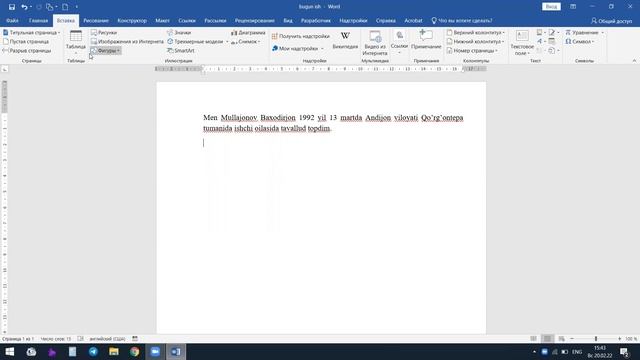Open Получить надстройки add-ins store
Image resolution: width=640 pixels, height=360 pixels.
300,36
